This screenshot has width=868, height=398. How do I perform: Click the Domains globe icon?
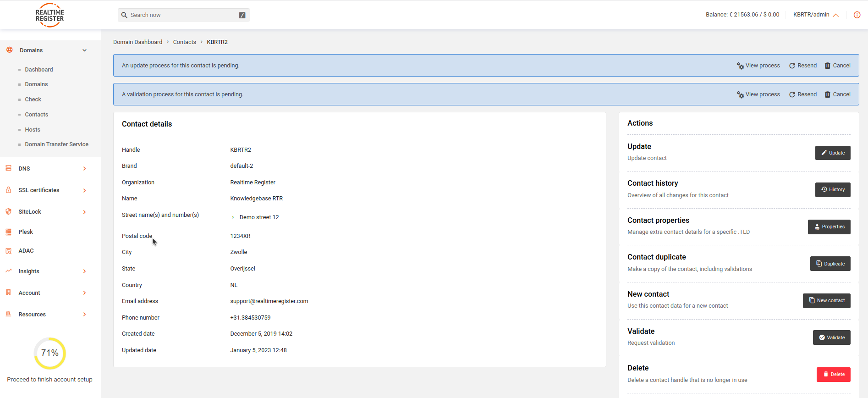coord(9,50)
